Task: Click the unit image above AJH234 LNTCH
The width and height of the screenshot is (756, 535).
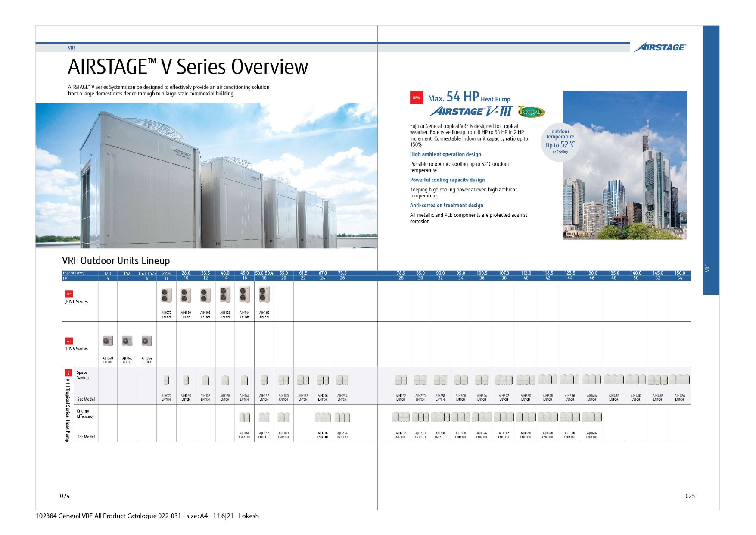Action: [342, 380]
